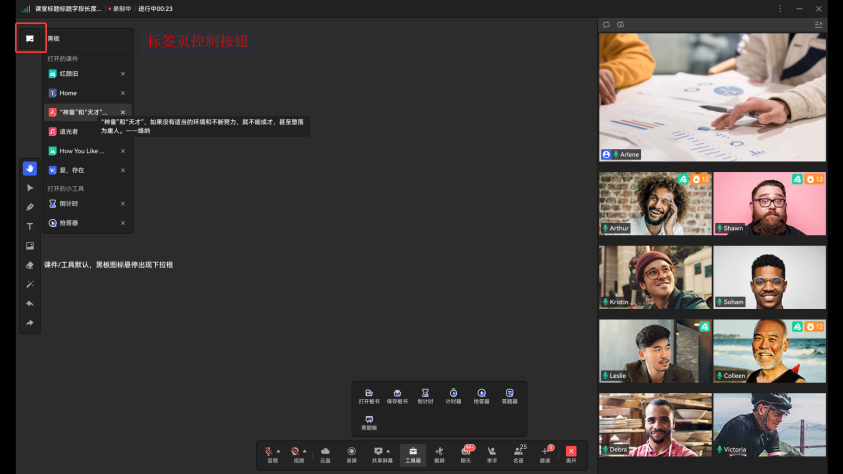Select the hand pan tool
Viewport: 843px width, 474px height.
point(30,169)
